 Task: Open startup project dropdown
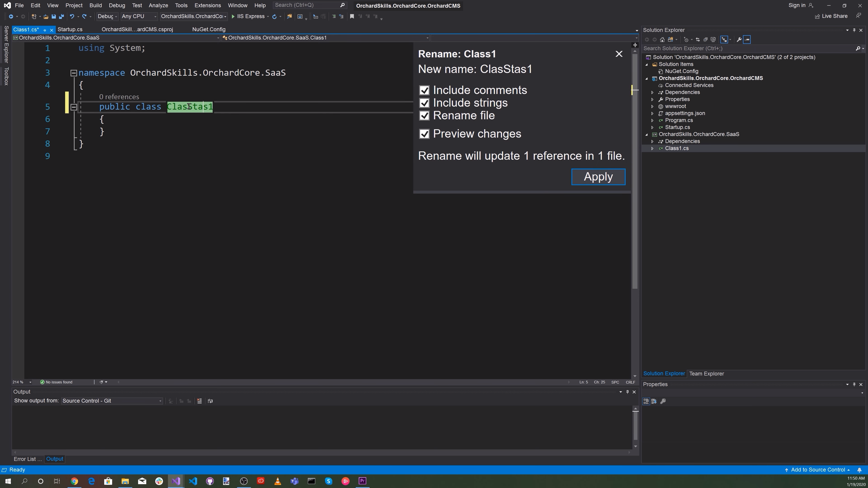[194, 16]
